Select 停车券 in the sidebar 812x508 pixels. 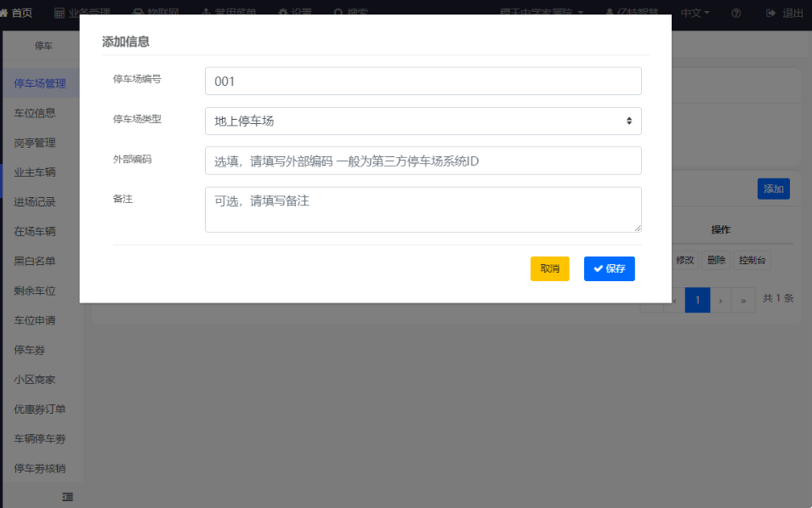30,350
